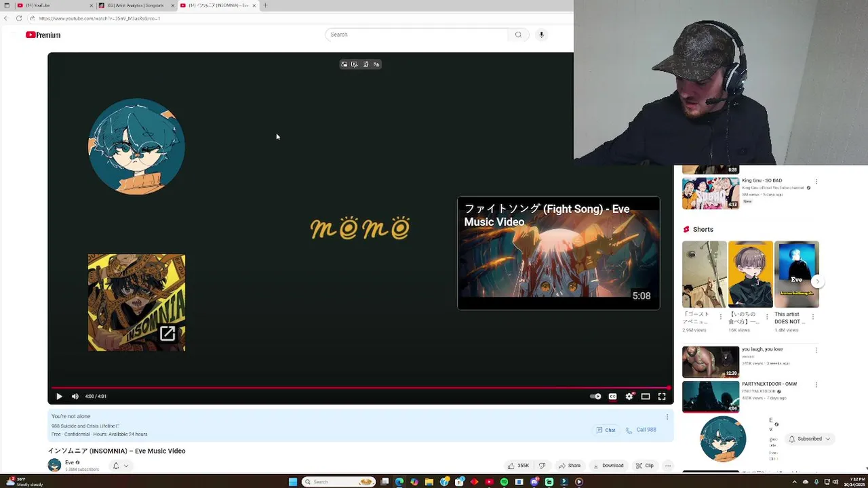Click the Eve avatar in the sidebar card

(723, 439)
